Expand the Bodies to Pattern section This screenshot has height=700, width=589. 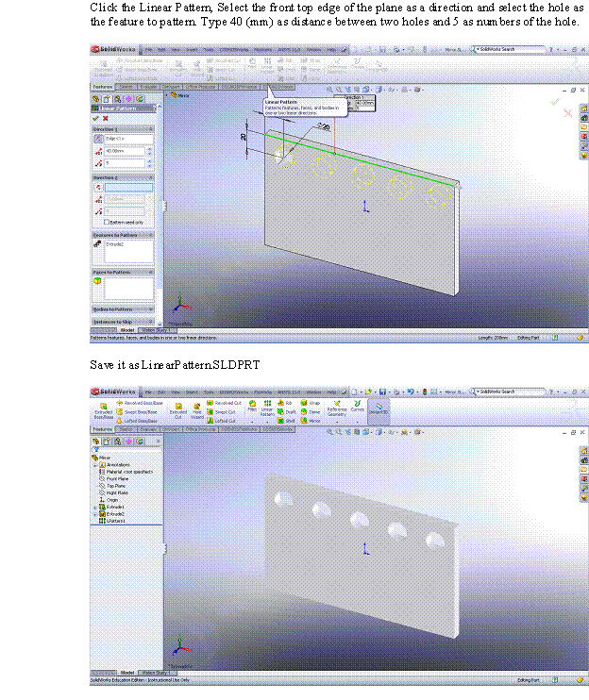(150, 308)
